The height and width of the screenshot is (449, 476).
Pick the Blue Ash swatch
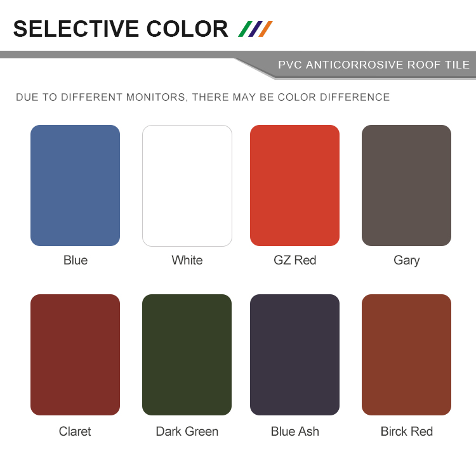pyautogui.click(x=294, y=355)
